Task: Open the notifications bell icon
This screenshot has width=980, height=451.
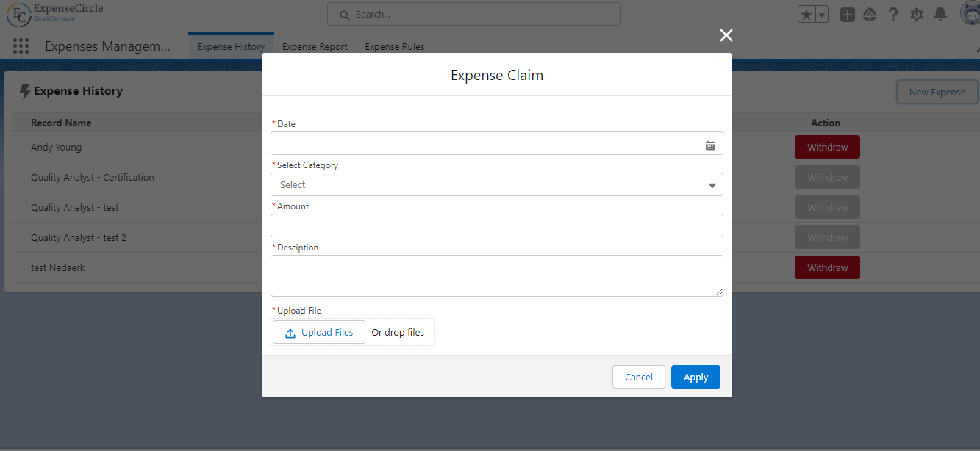Action: [x=940, y=15]
